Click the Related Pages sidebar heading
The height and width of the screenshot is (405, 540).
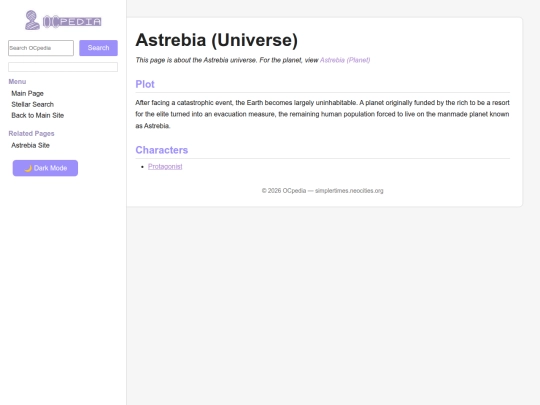pos(31,134)
